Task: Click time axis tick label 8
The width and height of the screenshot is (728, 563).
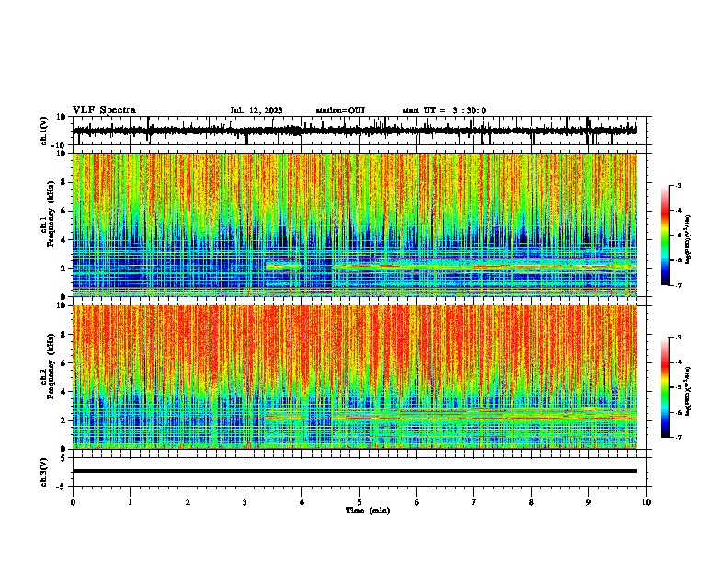Action: click(531, 502)
